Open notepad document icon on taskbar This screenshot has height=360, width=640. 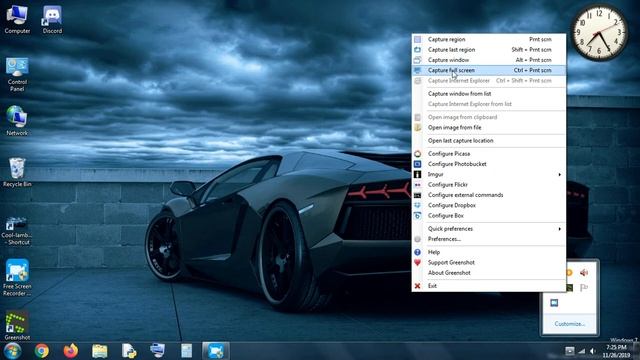click(187, 351)
